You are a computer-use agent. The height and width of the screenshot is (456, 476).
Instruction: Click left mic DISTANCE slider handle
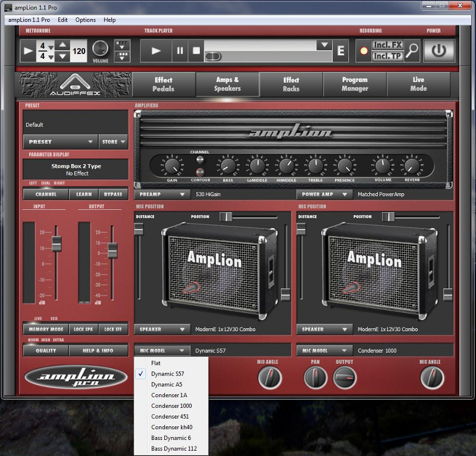point(139,229)
